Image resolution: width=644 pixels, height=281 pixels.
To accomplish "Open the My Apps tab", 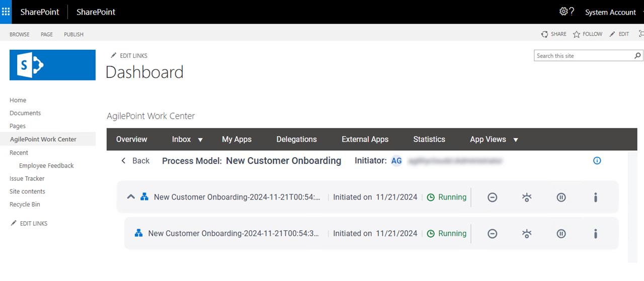I will click(237, 139).
